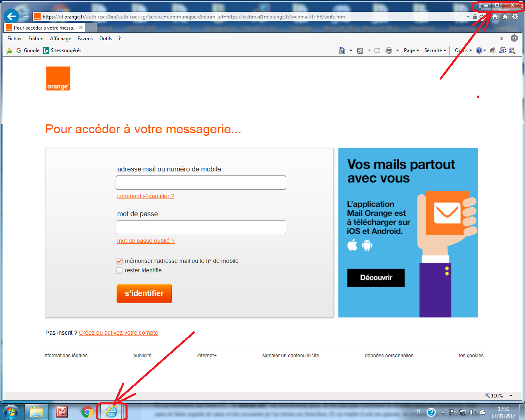The height and width of the screenshot is (420, 525).
Task: Click the Découvrir button in ad banner
Action: pos(376,278)
